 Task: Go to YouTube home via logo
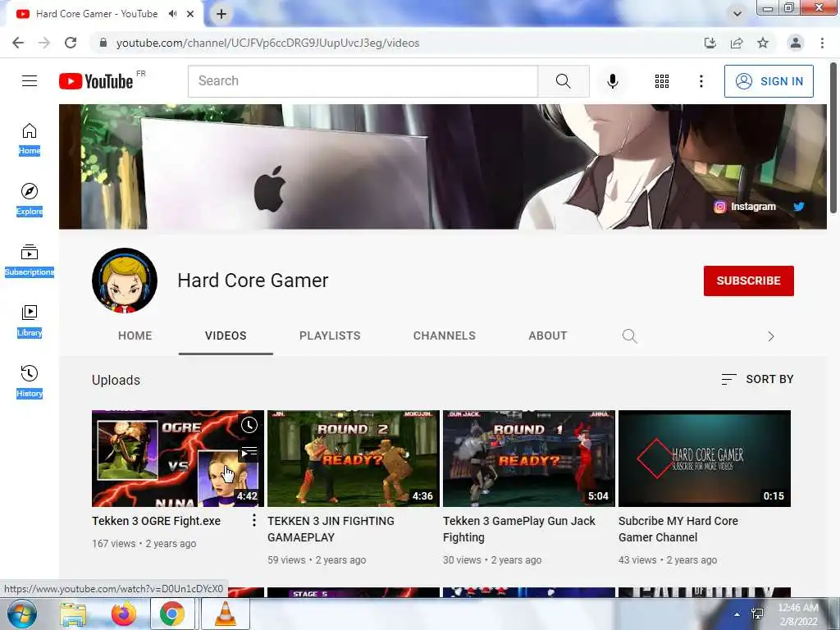[x=96, y=81]
